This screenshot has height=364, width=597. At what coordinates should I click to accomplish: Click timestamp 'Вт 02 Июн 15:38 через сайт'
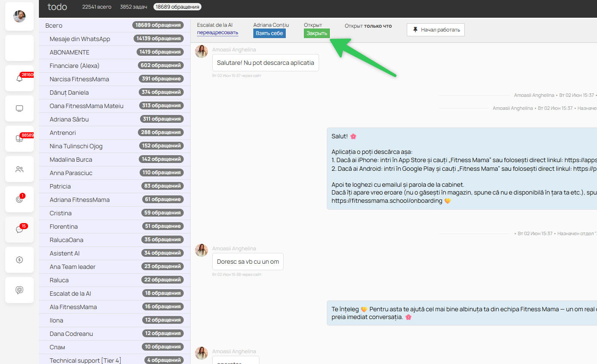pyautogui.click(x=237, y=275)
